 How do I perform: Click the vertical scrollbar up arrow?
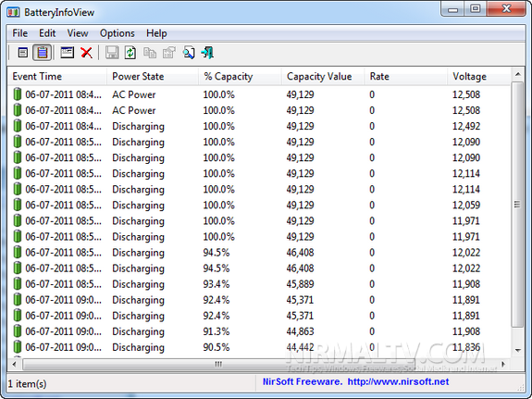pos(518,74)
